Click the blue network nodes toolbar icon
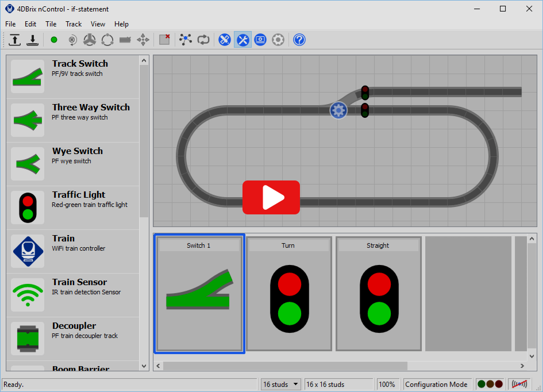The width and height of the screenshot is (543, 392). point(186,40)
